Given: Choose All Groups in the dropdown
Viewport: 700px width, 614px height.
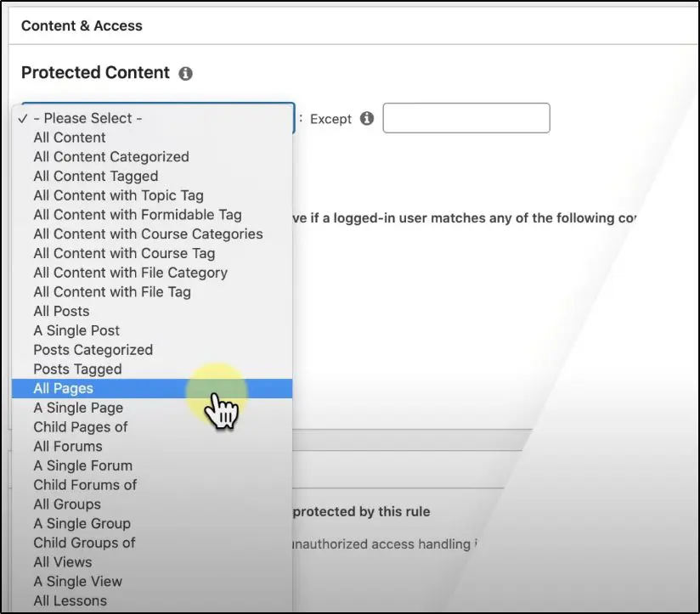Looking at the screenshot, I should [66, 504].
